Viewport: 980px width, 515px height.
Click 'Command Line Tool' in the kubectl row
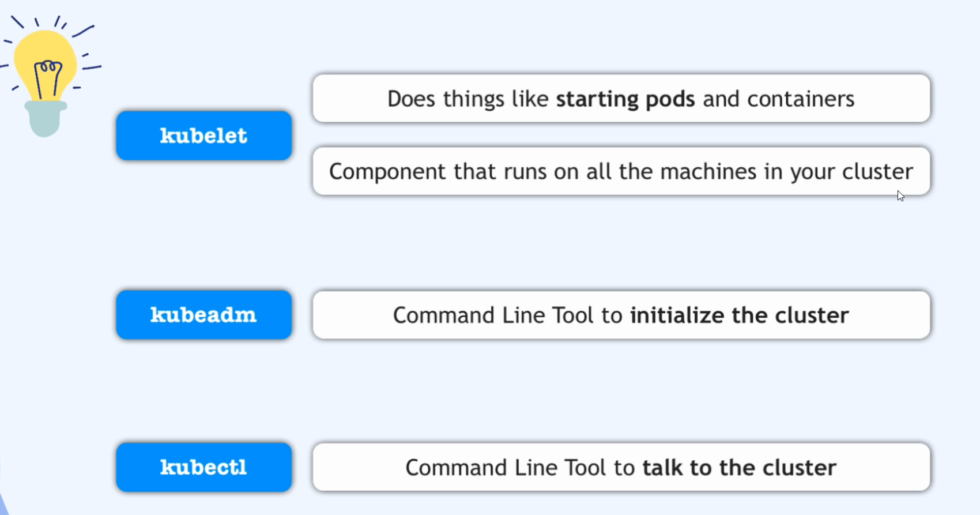(x=506, y=468)
